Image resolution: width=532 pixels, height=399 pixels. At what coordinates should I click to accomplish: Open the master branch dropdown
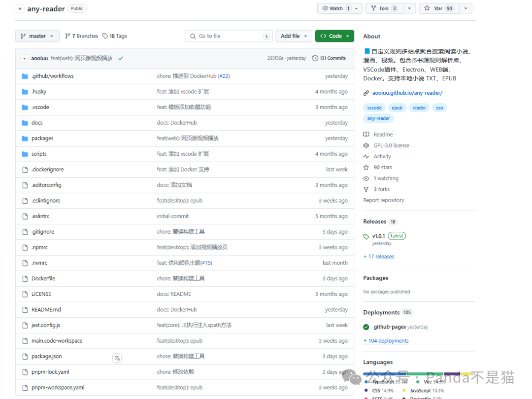37,36
